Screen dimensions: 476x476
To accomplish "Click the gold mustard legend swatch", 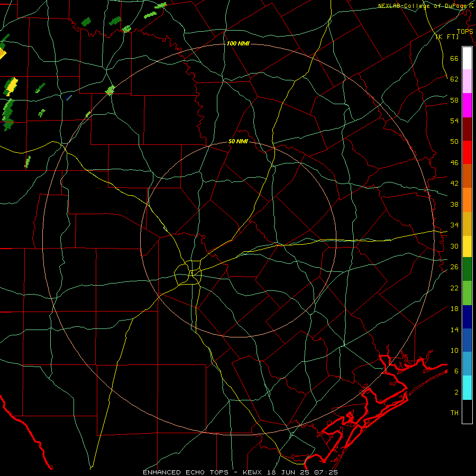I will [467, 224].
